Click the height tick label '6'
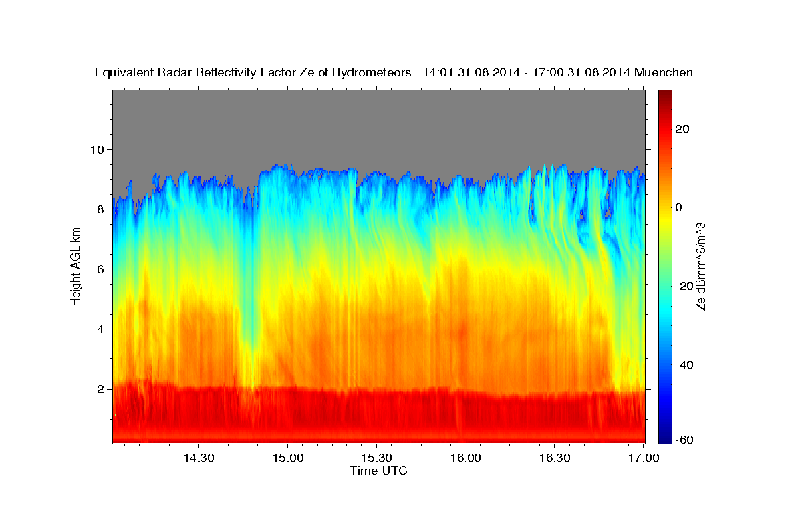Screen dimensions: 798x532 tap(102, 269)
